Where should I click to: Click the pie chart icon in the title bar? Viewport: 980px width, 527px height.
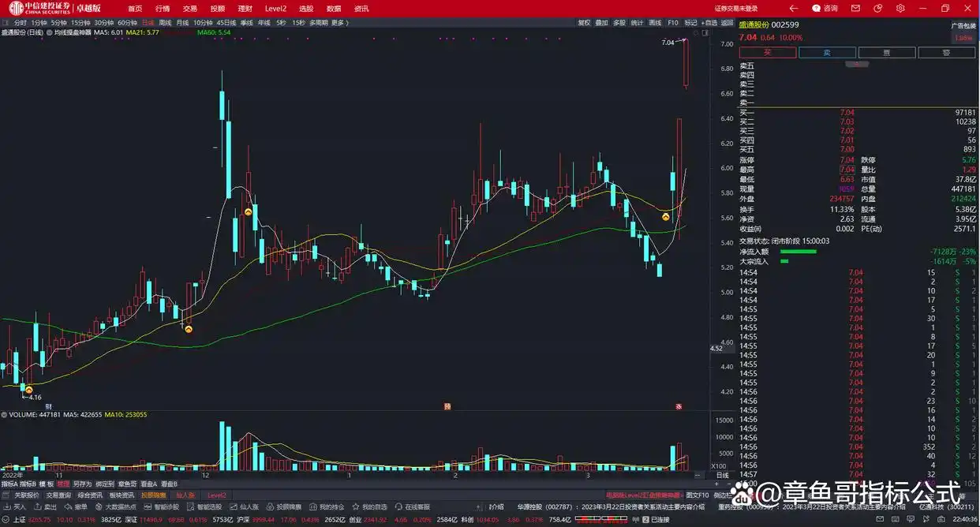click(877, 8)
